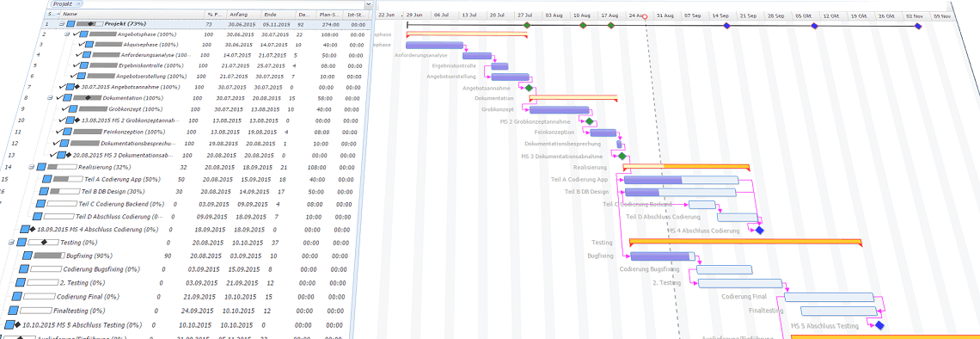Image resolution: width=980 pixels, height=339 pixels.
Task: Sort by the Plan-S... column header
Action: 328,14
